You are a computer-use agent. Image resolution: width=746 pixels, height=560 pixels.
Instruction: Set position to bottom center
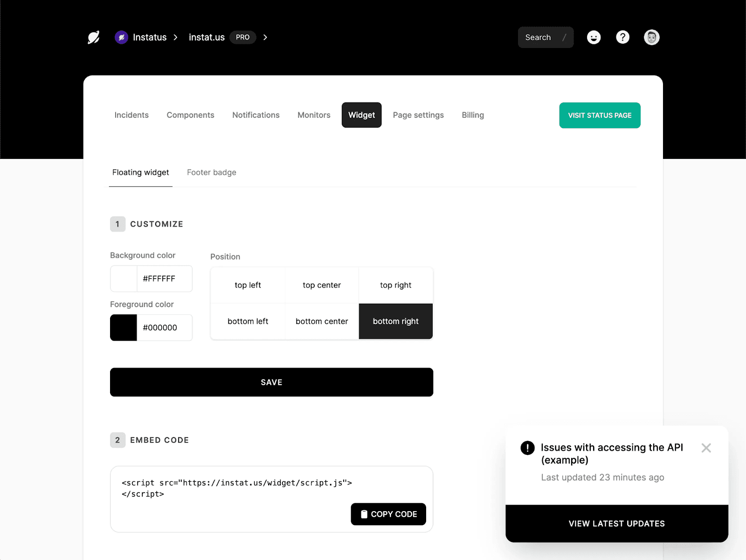coord(322,321)
